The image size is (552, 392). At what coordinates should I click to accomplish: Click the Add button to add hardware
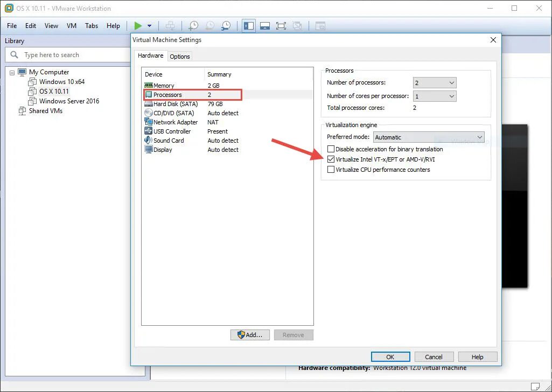(x=250, y=334)
